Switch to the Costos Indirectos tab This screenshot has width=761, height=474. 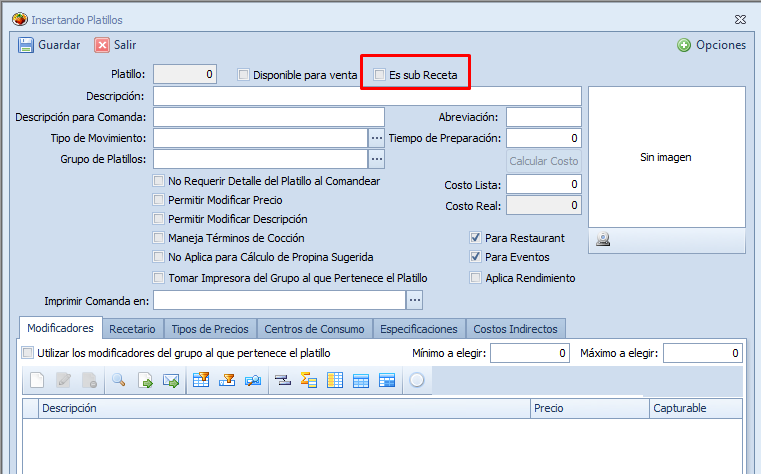516,328
